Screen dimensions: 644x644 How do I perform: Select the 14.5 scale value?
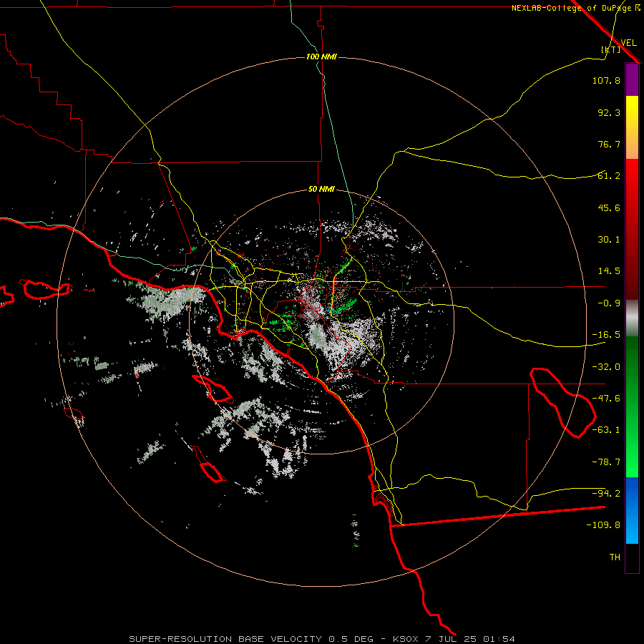(609, 271)
